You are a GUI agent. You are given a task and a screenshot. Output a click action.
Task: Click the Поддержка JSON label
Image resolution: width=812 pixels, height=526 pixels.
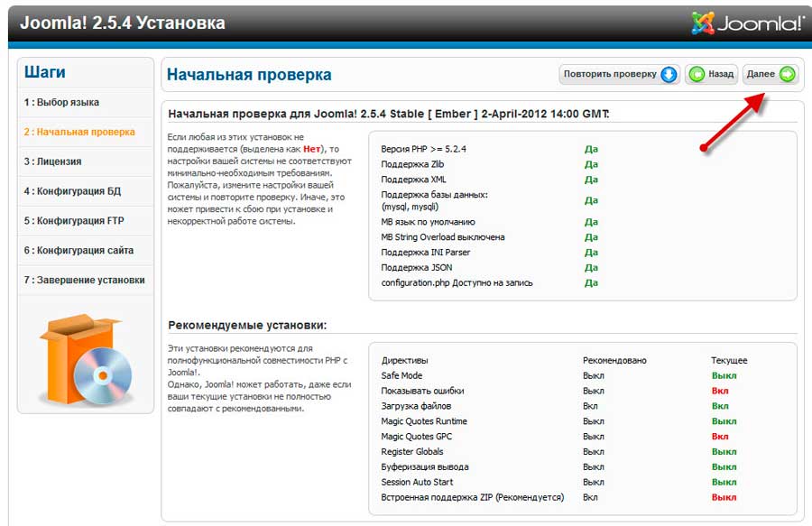[x=416, y=268]
